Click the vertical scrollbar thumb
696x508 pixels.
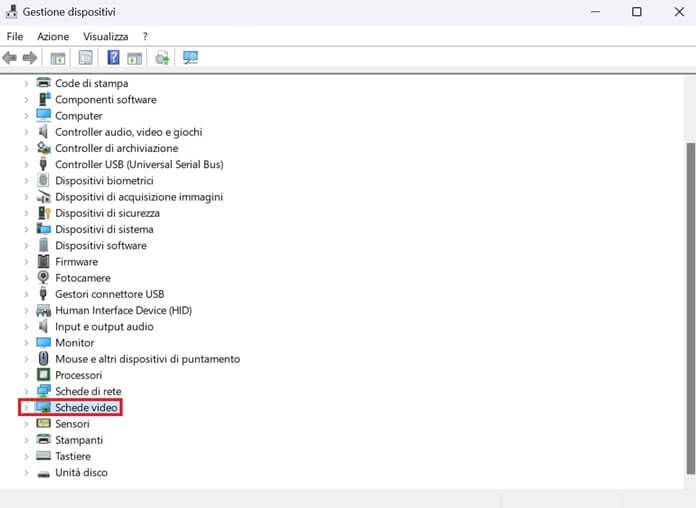(x=691, y=309)
